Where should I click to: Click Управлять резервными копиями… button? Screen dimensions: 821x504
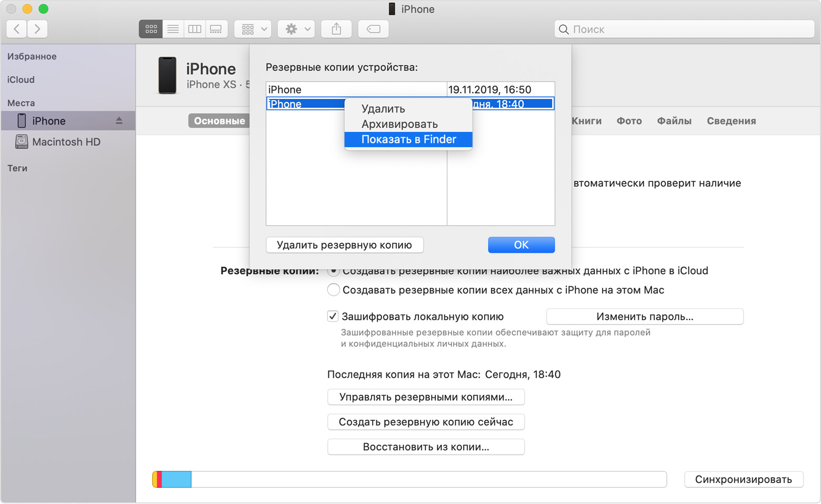pos(426,397)
